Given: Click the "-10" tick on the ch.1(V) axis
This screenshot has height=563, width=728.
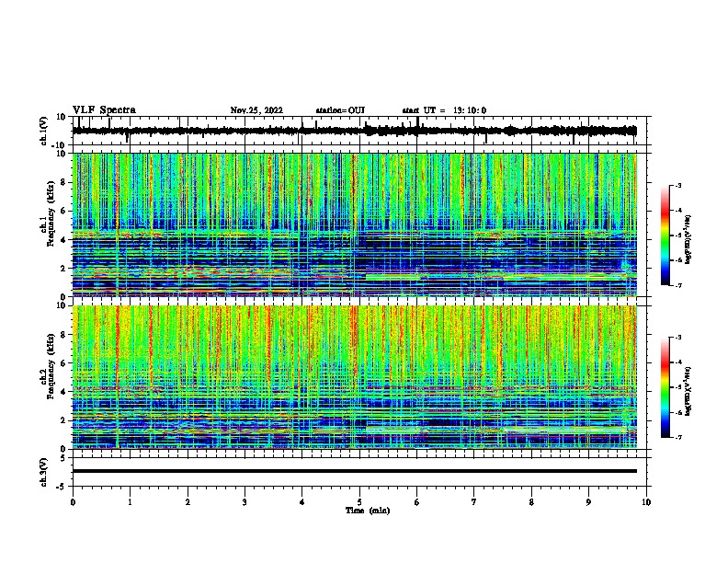Looking at the screenshot, I should [60, 145].
